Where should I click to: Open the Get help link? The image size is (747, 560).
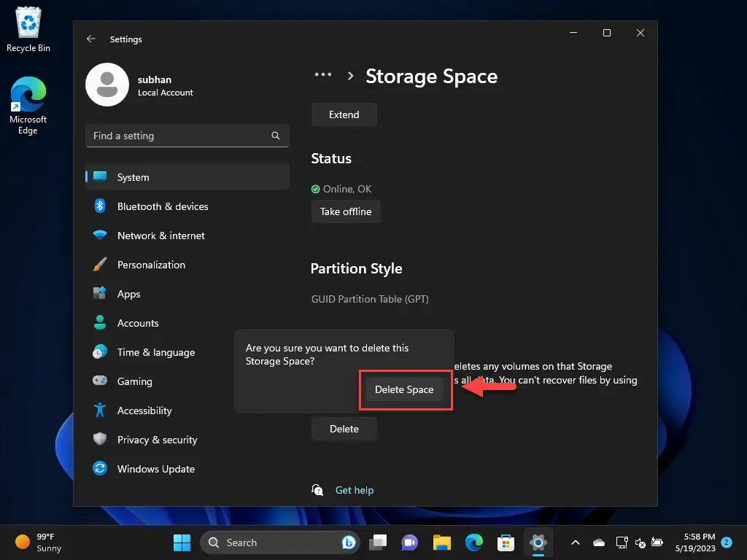point(355,490)
